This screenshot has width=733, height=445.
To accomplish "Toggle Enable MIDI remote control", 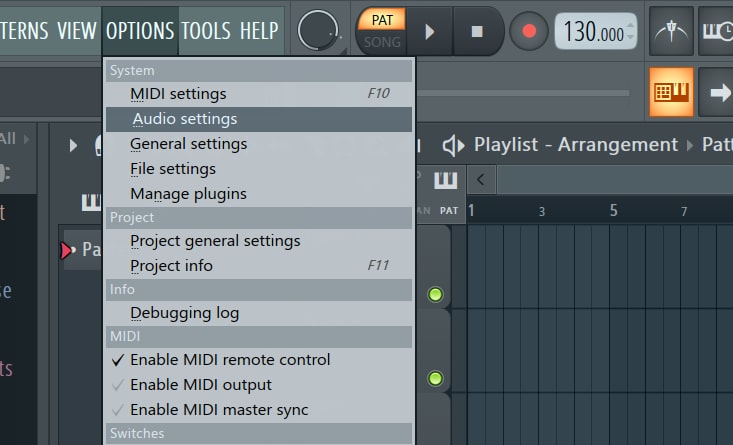I will tap(230, 360).
